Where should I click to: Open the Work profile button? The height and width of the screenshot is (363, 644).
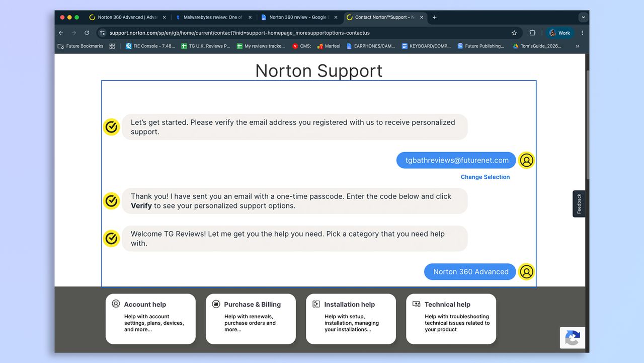559,33
